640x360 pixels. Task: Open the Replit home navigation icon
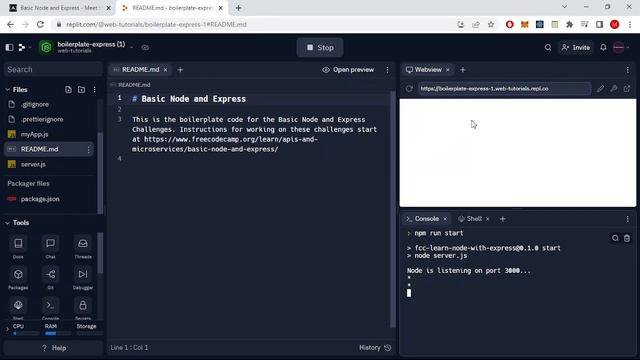point(22,47)
